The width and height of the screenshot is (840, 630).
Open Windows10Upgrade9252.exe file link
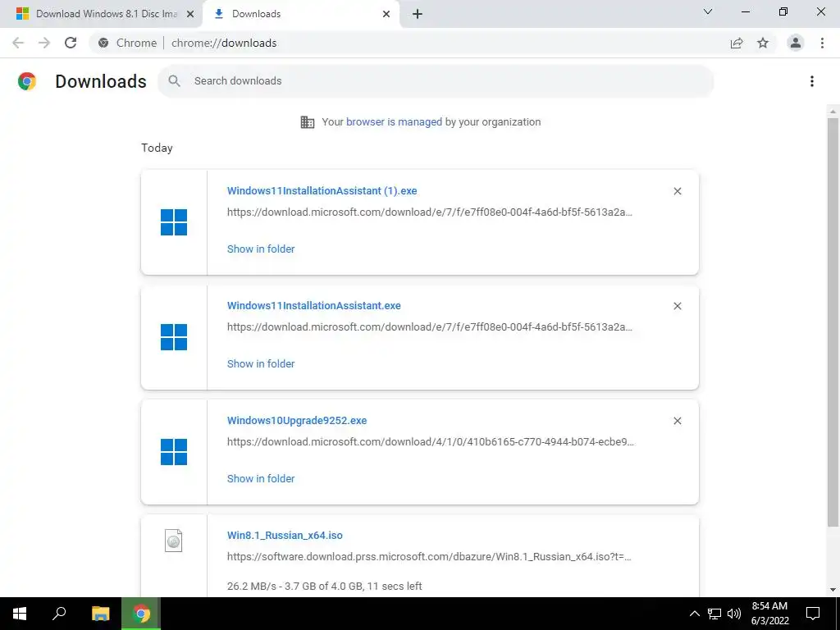297,421
